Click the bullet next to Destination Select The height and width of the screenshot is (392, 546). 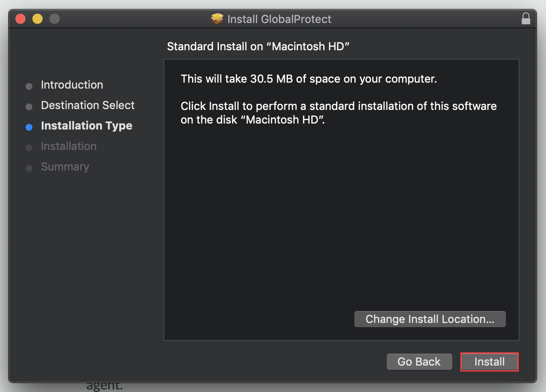[x=29, y=107]
